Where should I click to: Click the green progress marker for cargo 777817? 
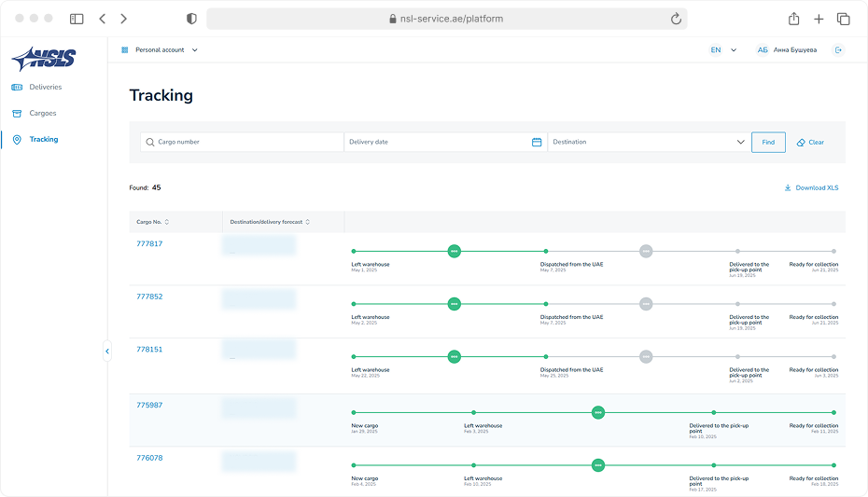pyautogui.click(x=454, y=251)
